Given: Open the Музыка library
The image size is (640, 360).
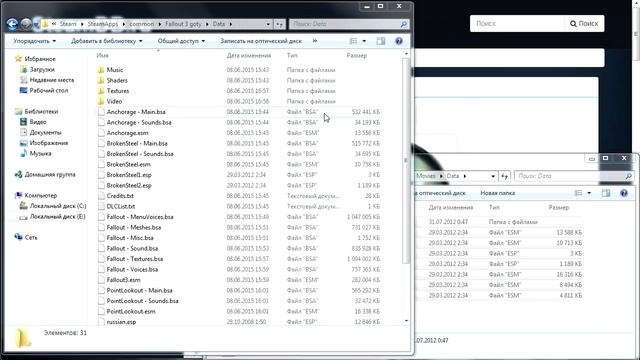Looking at the screenshot, I should coord(40,153).
